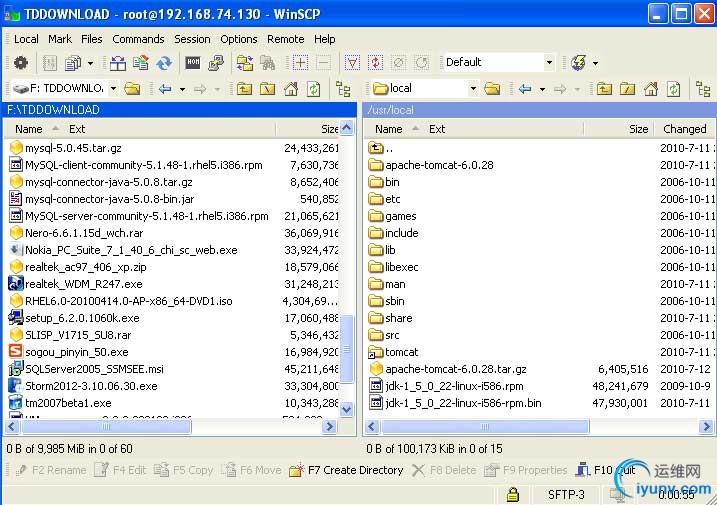
Task: Go to local parent directory icon
Action: pyautogui.click(x=244, y=89)
